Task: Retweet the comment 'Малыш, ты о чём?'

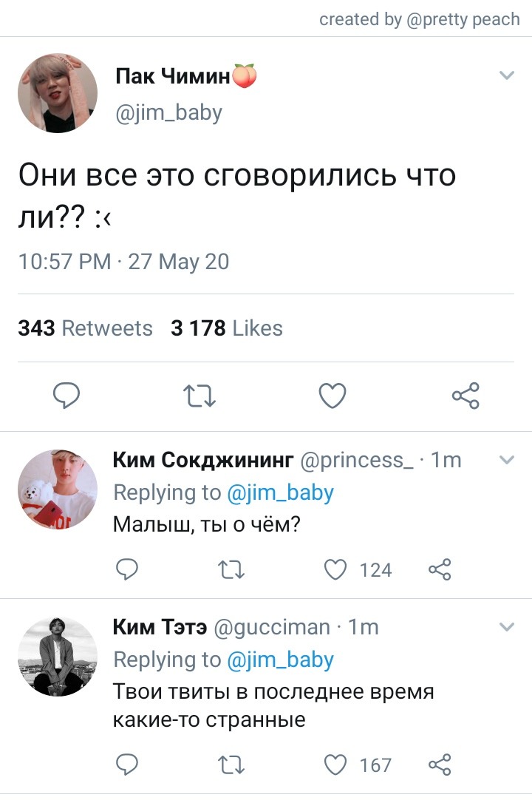Action: pyautogui.click(x=231, y=569)
